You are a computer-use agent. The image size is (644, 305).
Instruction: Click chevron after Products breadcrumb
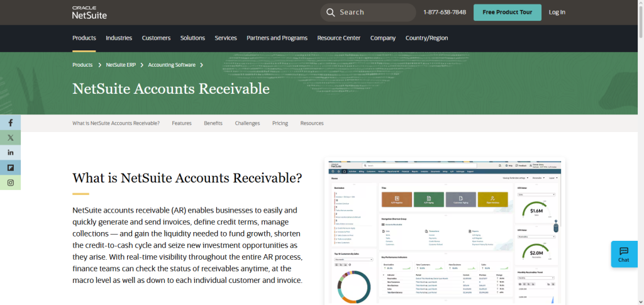(99, 65)
